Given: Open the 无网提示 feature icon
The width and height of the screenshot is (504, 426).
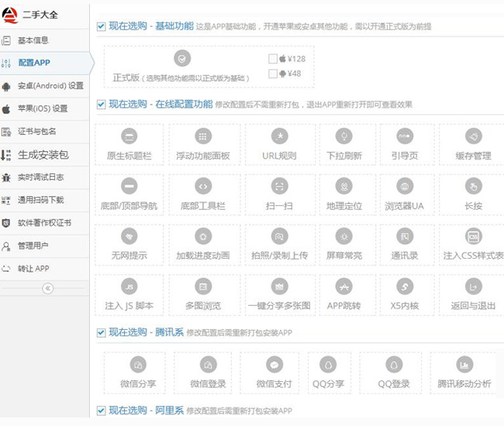Looking at the screenshot, I should 129,236.
